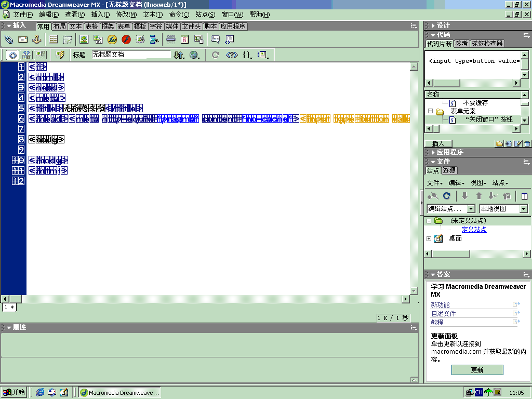Screen dimensions: 532x399
Task: Click the Insert Hyperlink icon
Action: point(9,39)
